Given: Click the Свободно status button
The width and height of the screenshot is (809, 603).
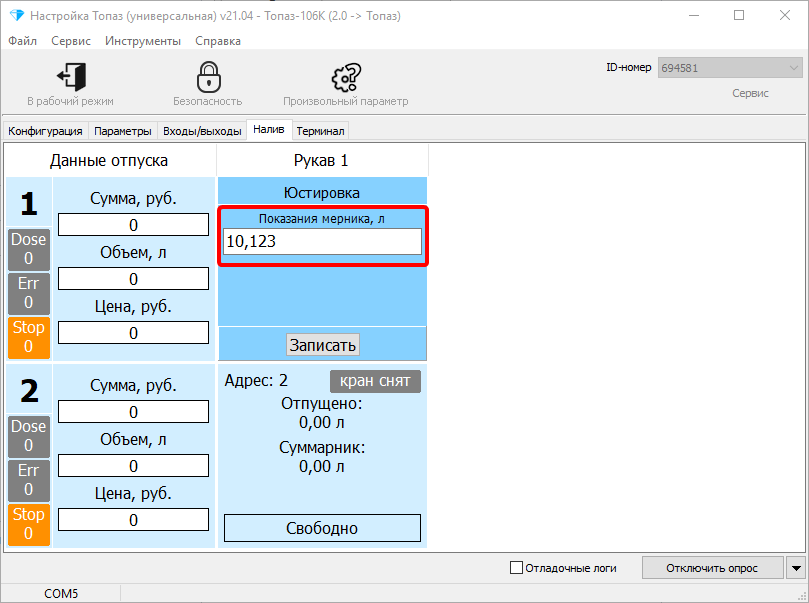Looking at the screenshot, I should coord(322,528).
